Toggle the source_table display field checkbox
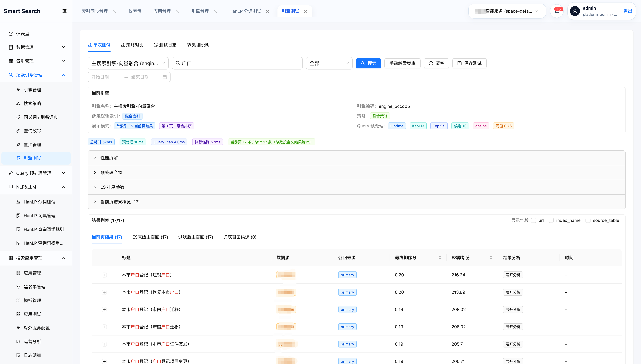Image resolution: width=641 pixels, height=364 pixels. coord(588,220)
